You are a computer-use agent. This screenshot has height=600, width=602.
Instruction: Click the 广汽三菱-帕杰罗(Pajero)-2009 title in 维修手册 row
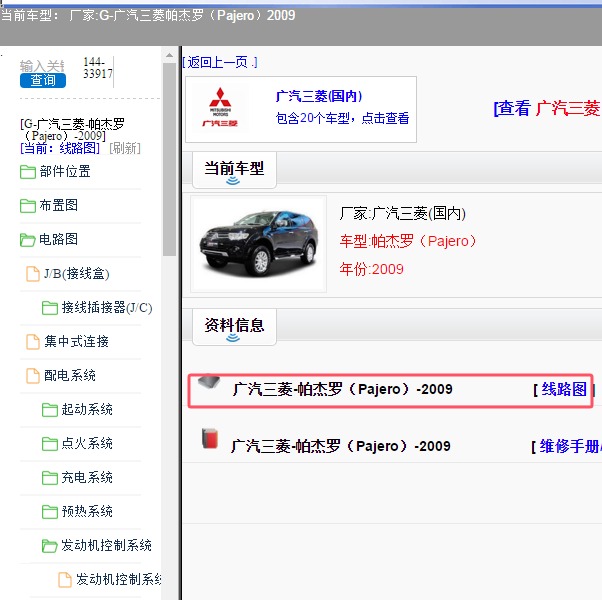(341, 446)
